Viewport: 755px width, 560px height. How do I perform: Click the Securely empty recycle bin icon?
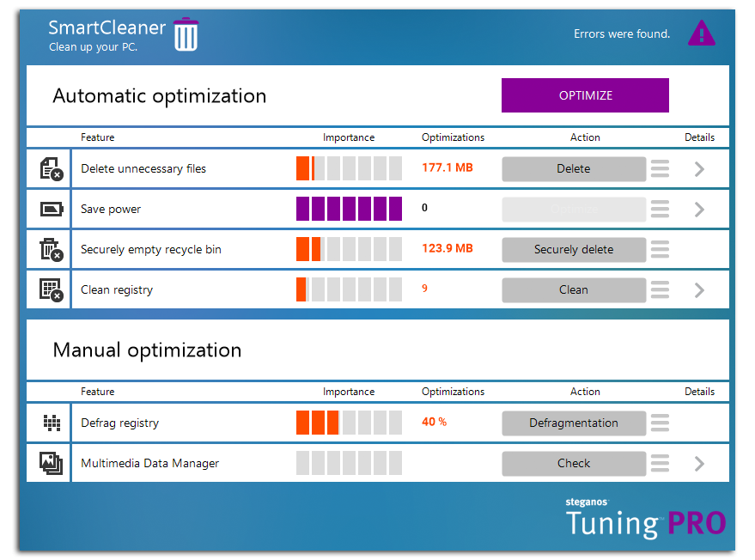51,249
